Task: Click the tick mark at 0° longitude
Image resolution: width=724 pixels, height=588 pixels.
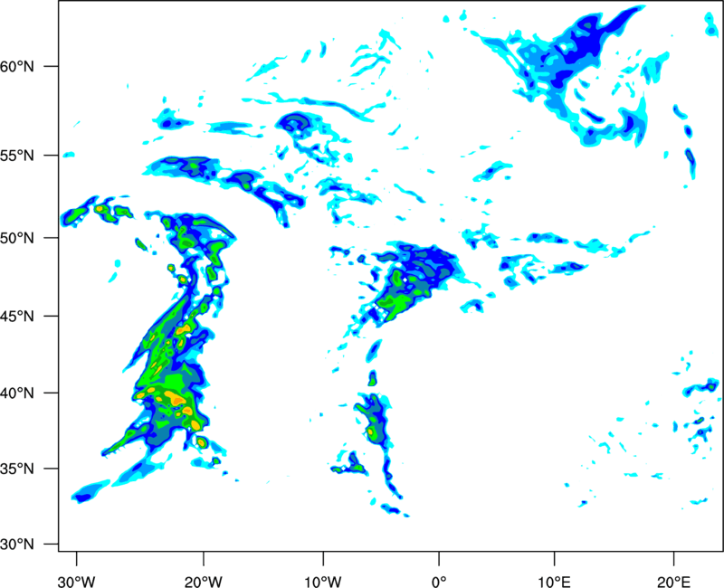Action: 439,556
